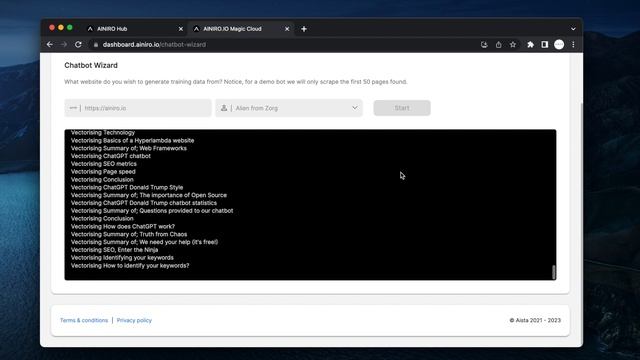Viewport: 640px width, 360px height.
Task: Open Terms & conditions link
Action: click(x=84, y=320)
